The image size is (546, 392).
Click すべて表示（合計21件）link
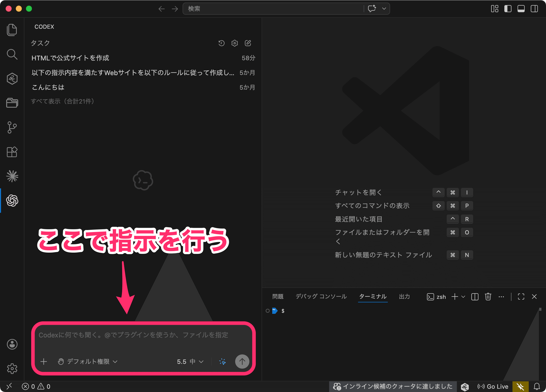pyautogui.click(x=62, y=101)
